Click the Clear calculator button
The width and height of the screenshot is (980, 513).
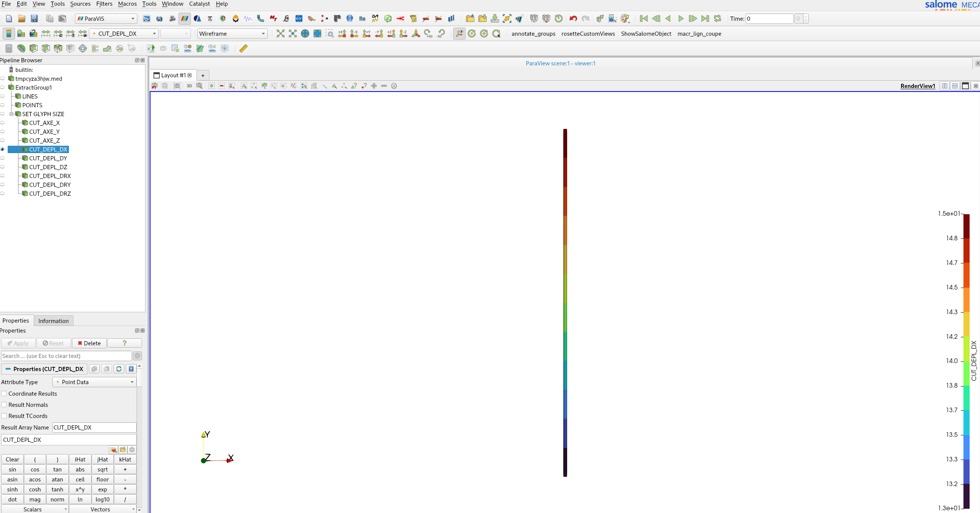click(12, 460)
